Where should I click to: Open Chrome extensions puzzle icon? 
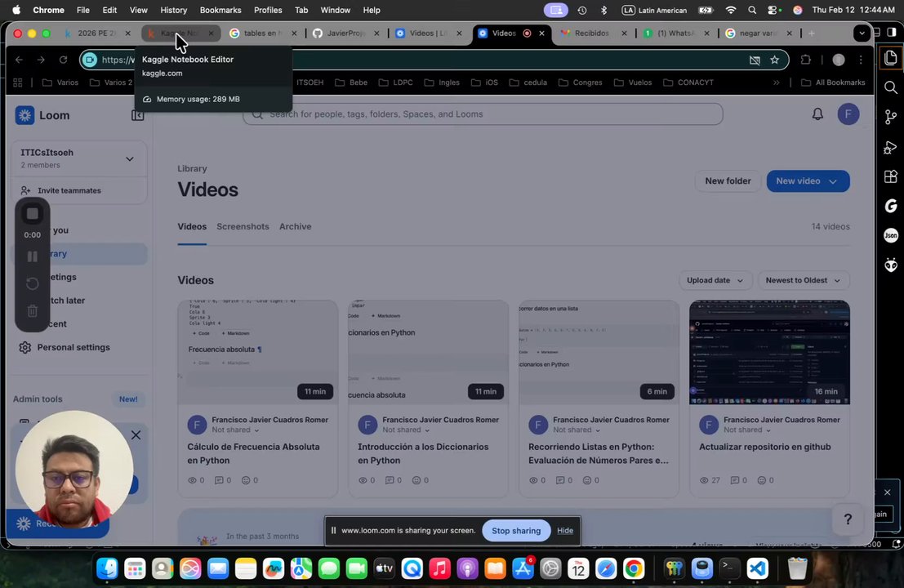coord(805,60)
